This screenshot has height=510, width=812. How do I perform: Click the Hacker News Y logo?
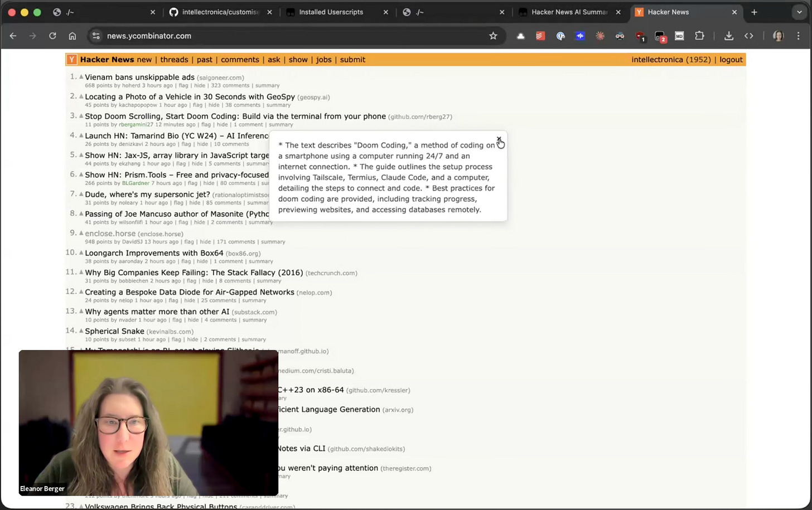click(x=71, y=60)
